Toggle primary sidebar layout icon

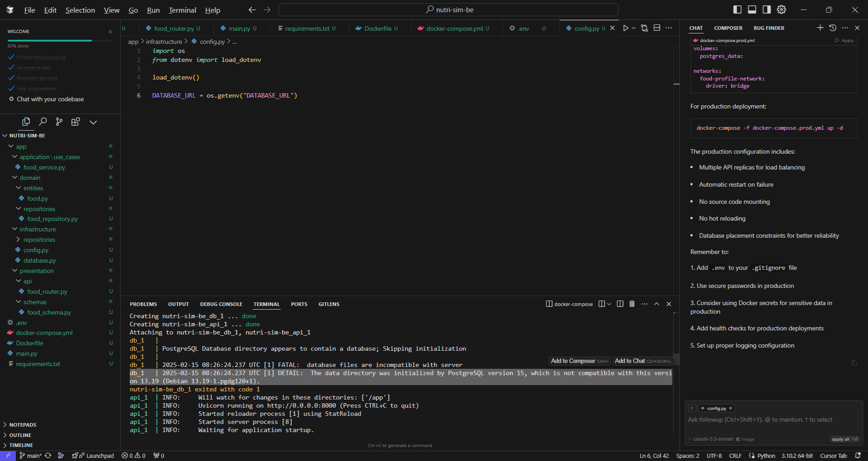[737, 9]
